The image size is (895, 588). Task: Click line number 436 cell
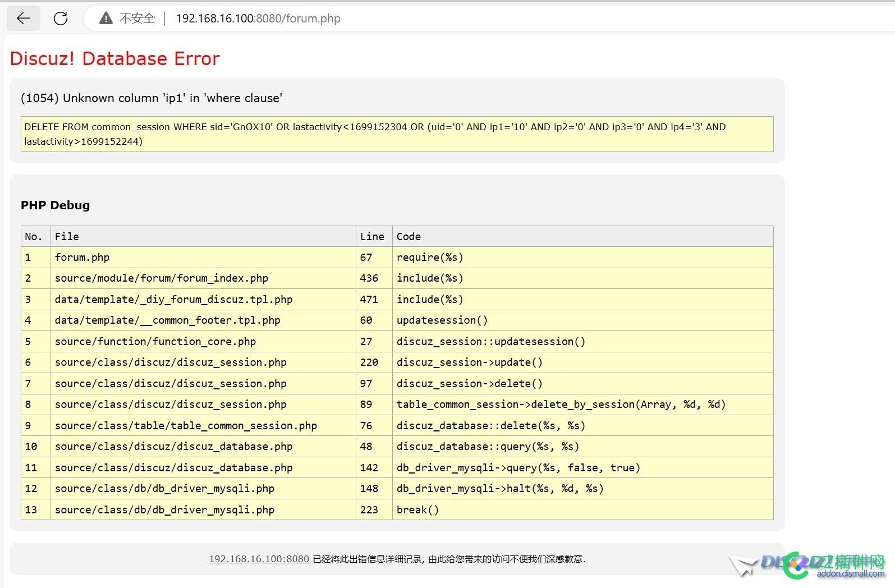click(374, 278)
